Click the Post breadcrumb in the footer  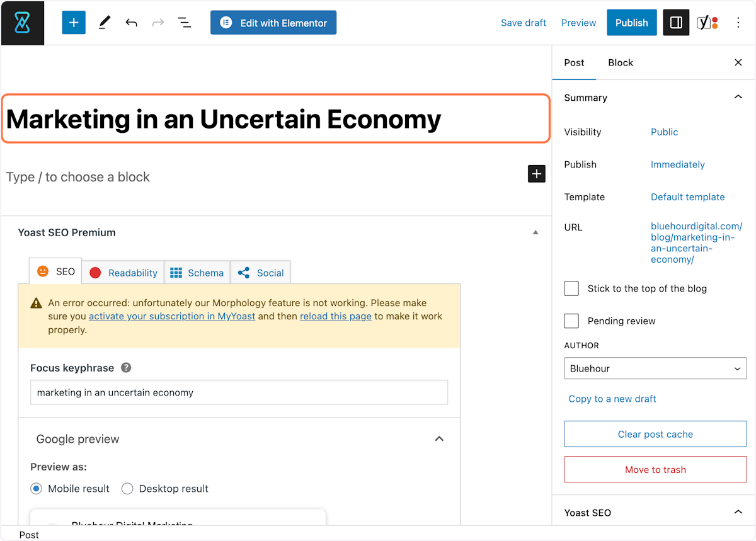[x=29, y=535]
